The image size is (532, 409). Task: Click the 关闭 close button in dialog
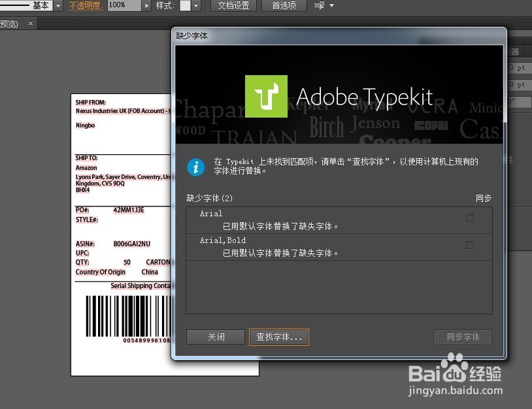(x=215, y=337)
